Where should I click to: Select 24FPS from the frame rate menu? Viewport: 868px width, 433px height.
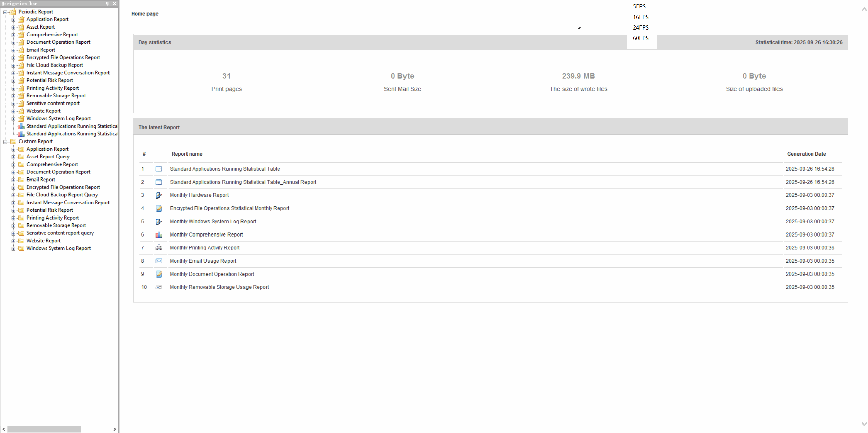(x=640, y=27)
